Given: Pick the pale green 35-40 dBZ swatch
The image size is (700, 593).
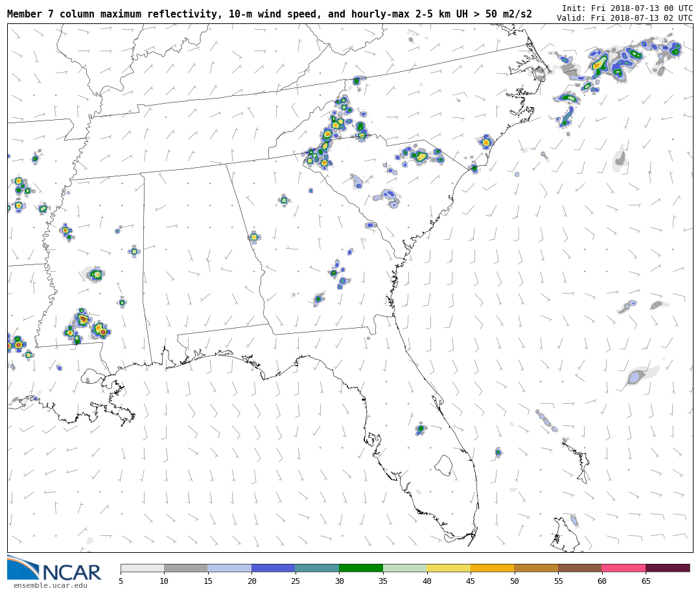Looking at the screenshot, I should [404, 568].
